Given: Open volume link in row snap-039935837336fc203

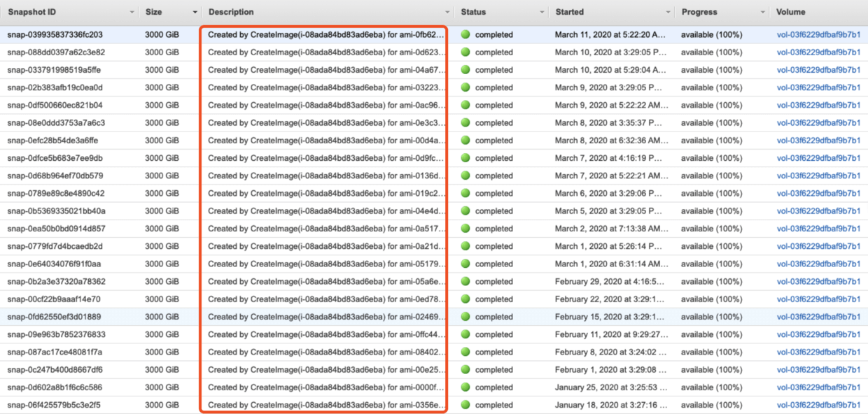Looking at the screenshot, I should coord(818,34).
